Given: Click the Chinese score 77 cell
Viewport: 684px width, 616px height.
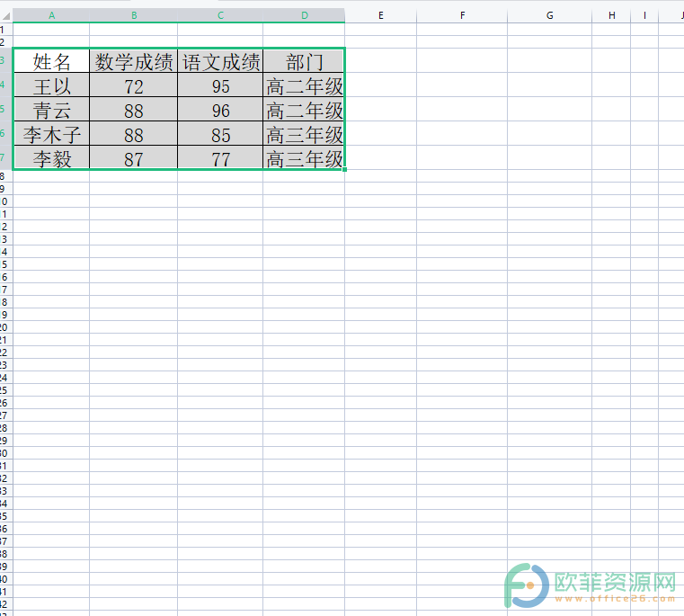Looking at the screenshot, I should (220, 157).
